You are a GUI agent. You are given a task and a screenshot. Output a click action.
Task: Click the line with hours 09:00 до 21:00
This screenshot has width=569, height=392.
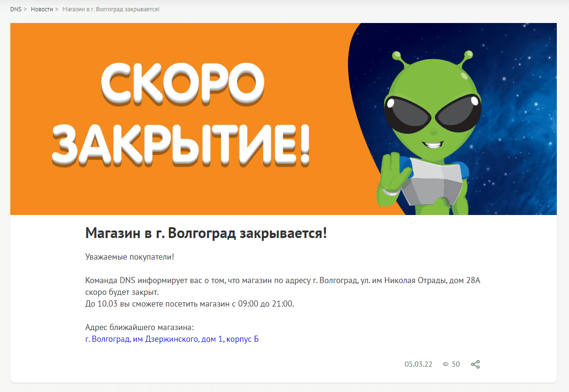pos(190,304)
